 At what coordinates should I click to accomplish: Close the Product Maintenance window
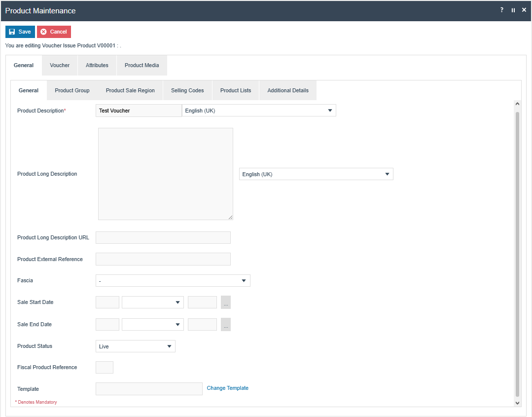[x=524, y=10]
